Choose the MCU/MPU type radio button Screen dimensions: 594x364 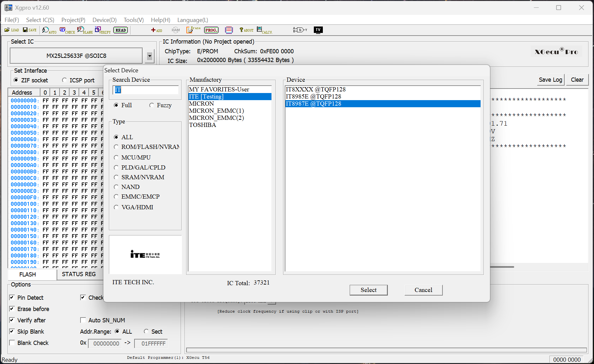[116, 158]
